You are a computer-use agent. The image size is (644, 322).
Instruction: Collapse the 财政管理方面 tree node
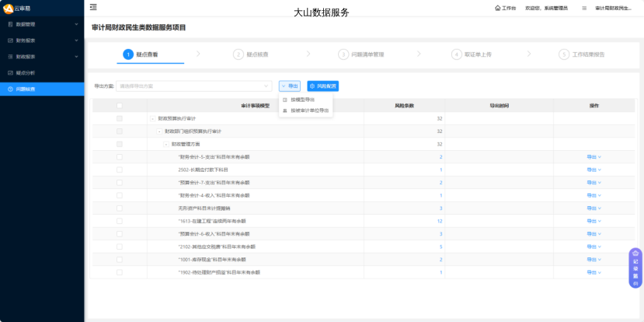coord(165,144)
